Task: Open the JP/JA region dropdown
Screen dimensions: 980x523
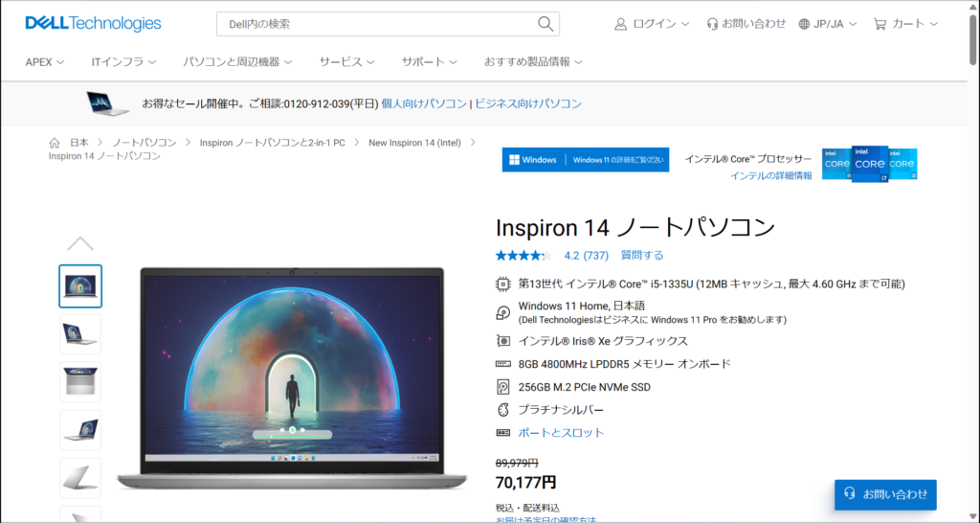Action: [x=828, y=24]
